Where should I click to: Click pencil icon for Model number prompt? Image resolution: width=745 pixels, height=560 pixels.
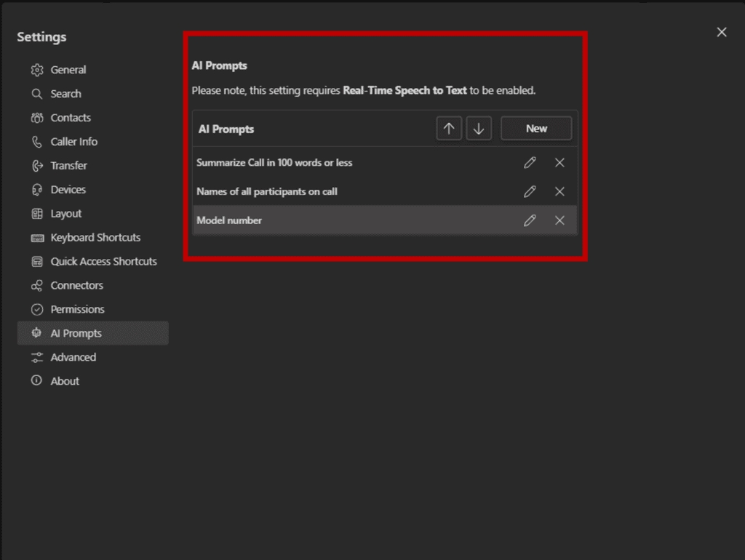tap(530, 220)
